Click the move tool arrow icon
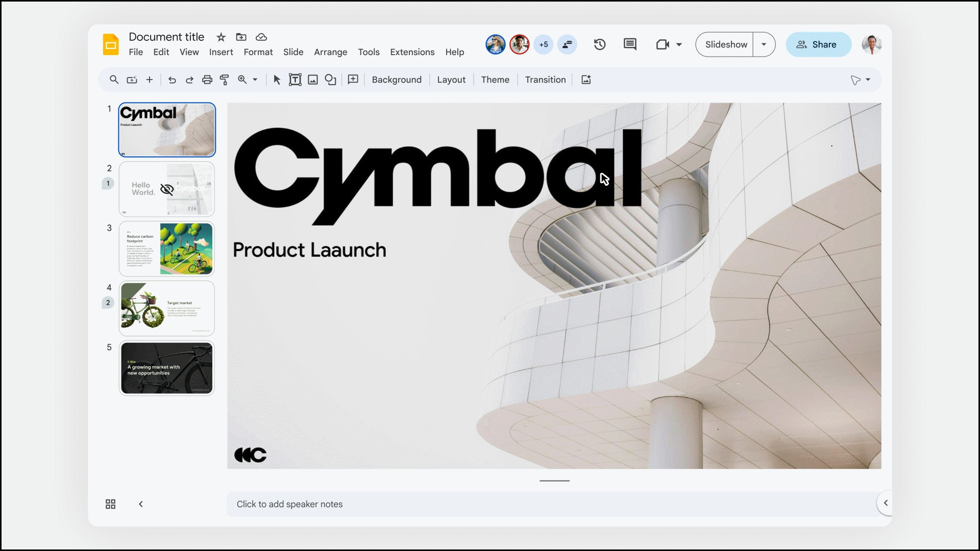Image resolution: width=980 pixels, height=551 pixels. (277, 80)
